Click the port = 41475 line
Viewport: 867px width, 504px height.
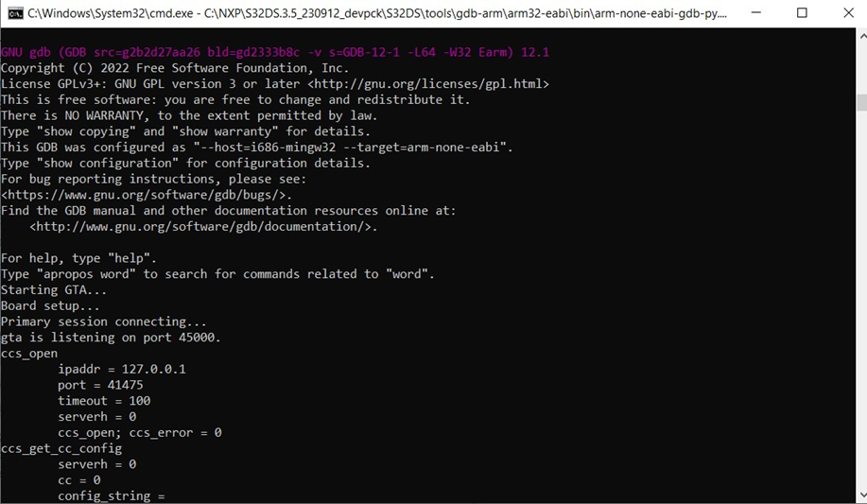click(x=100, y=385)
